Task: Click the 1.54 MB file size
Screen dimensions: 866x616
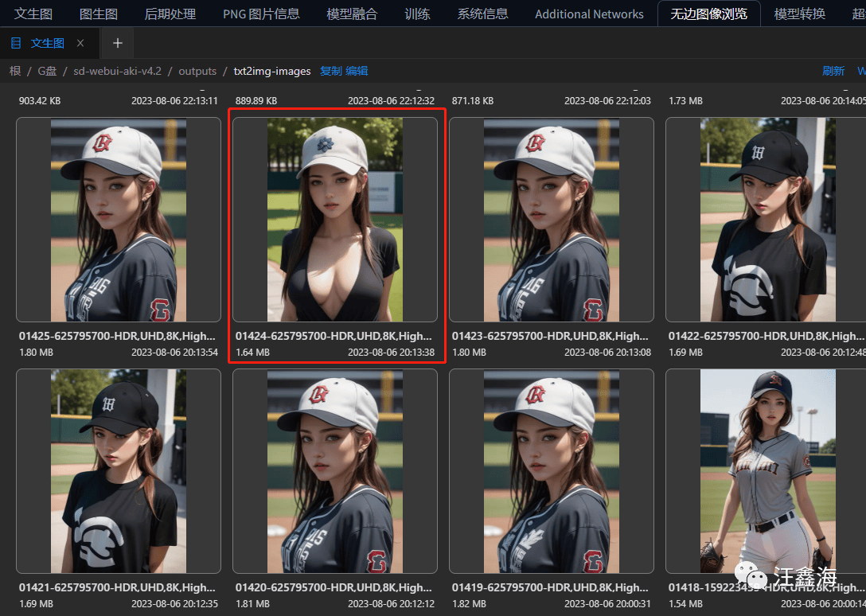Action: pyautogui.click(x=686, y=604)
